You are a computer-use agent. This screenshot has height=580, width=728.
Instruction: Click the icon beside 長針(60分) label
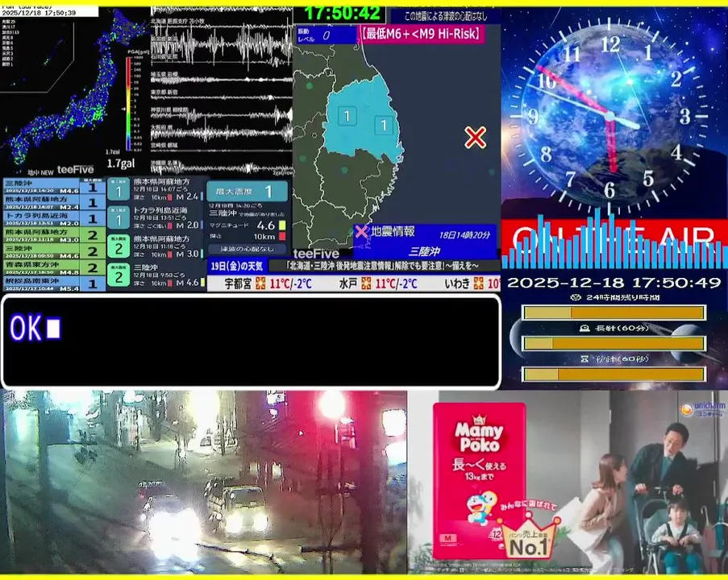click(x=585, y=328)
